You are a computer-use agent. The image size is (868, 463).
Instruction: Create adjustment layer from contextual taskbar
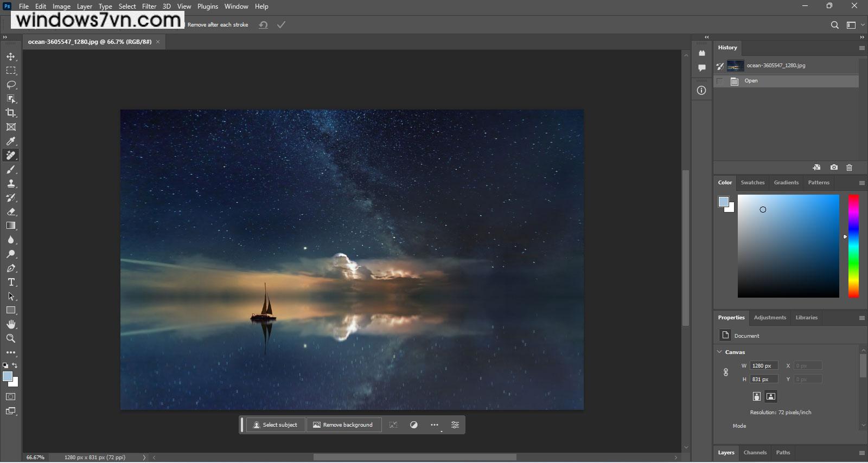(414, 425)
